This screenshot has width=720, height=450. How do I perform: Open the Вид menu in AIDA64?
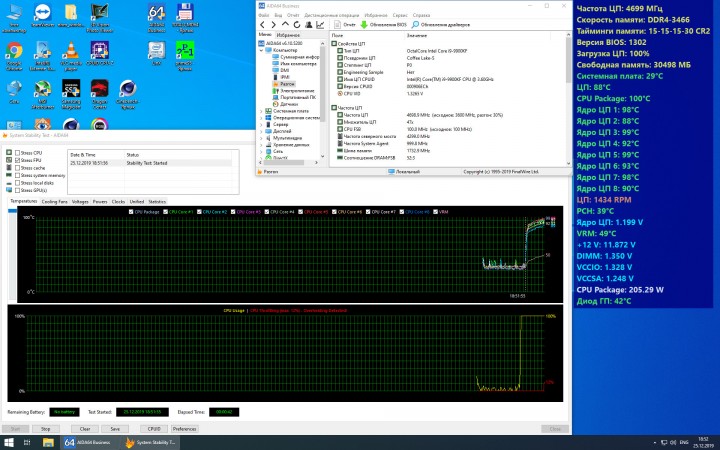278,15
